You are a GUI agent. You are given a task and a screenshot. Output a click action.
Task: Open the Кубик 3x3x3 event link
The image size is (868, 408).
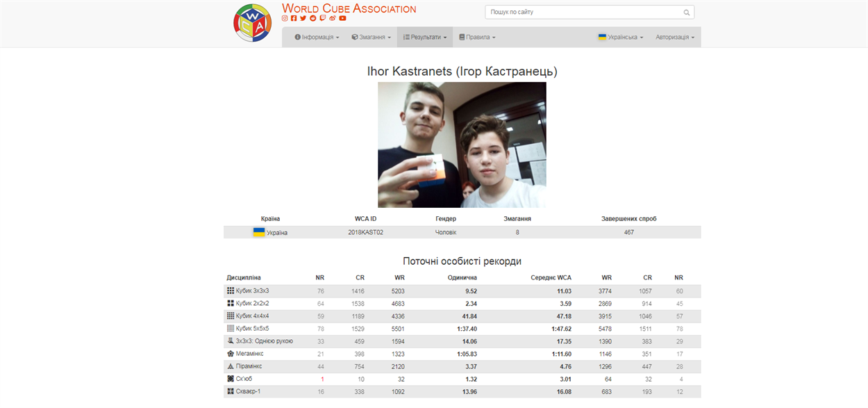point(252,291)
